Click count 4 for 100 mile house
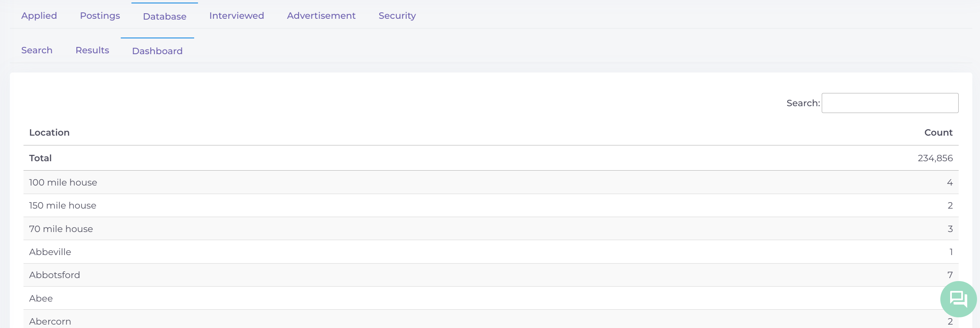 [x=950, y=183]
